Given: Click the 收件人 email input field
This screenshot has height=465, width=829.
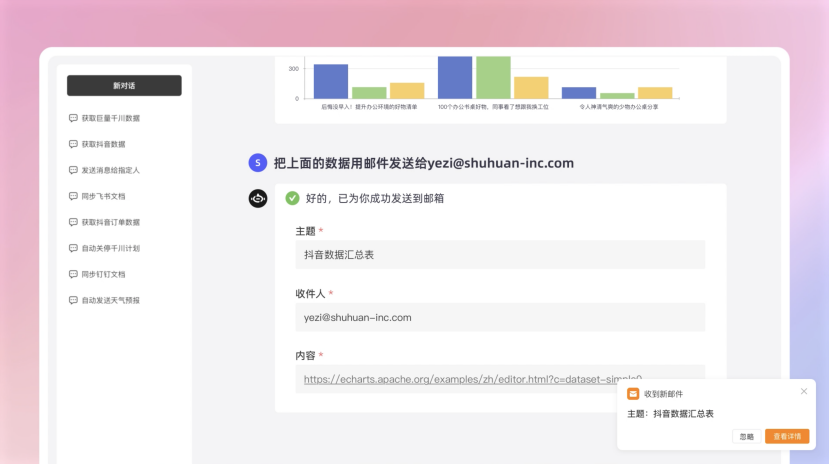Looking at the screenshot, I should [500, 317].
